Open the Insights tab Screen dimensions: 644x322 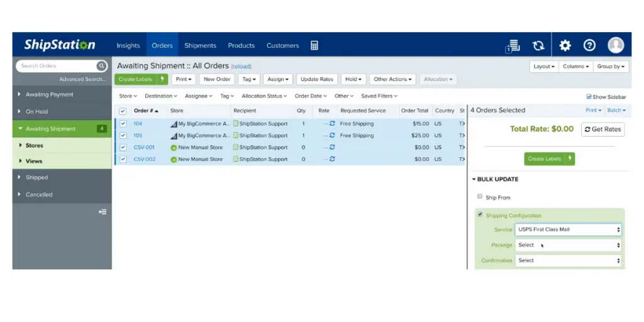pyautogui.click(x=128, y=45)
